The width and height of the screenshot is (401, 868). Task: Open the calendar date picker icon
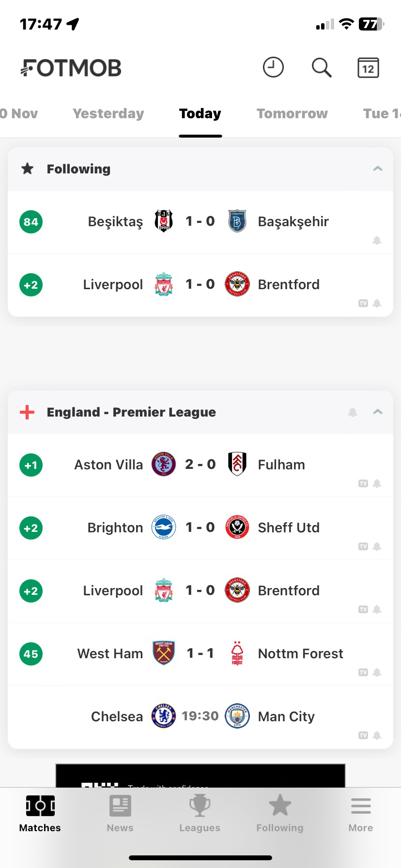pyautogui.click(x=368, y=68)
